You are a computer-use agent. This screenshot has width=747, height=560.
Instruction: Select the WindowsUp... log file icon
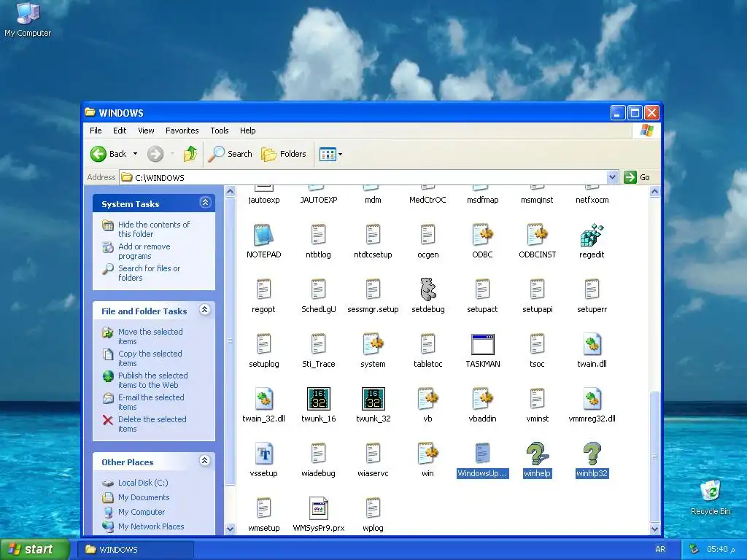[x=483, y=454]
